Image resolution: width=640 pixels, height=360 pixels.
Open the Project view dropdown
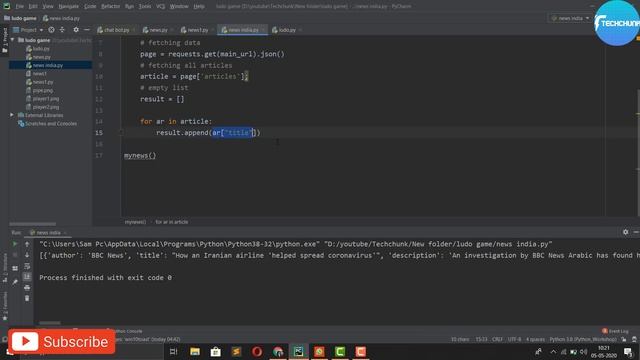28,30
